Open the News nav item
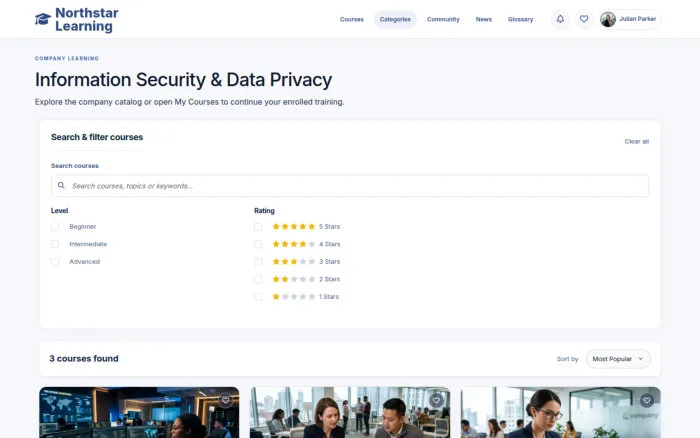 (483, 19)
